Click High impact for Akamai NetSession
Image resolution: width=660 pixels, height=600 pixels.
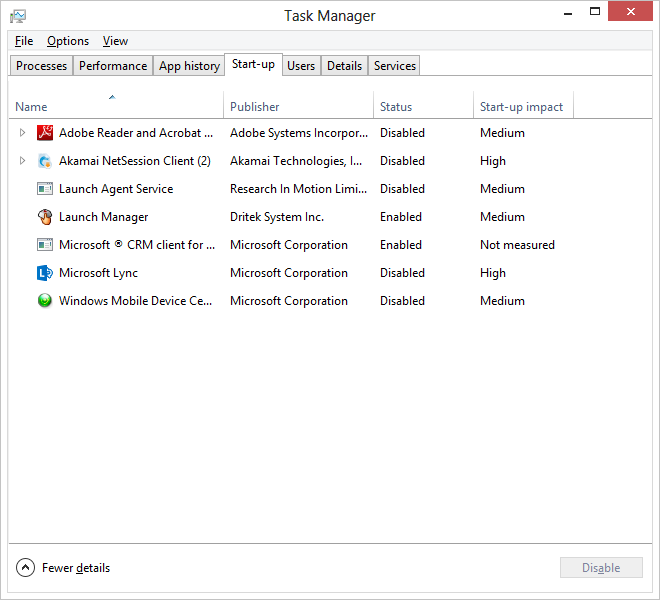[x=493, y=161]
